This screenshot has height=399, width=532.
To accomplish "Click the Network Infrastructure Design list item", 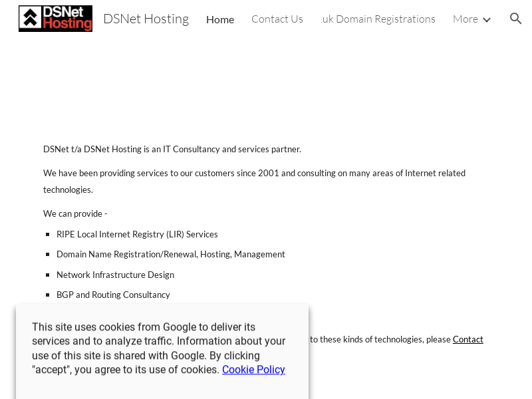I will coord(115,275).
